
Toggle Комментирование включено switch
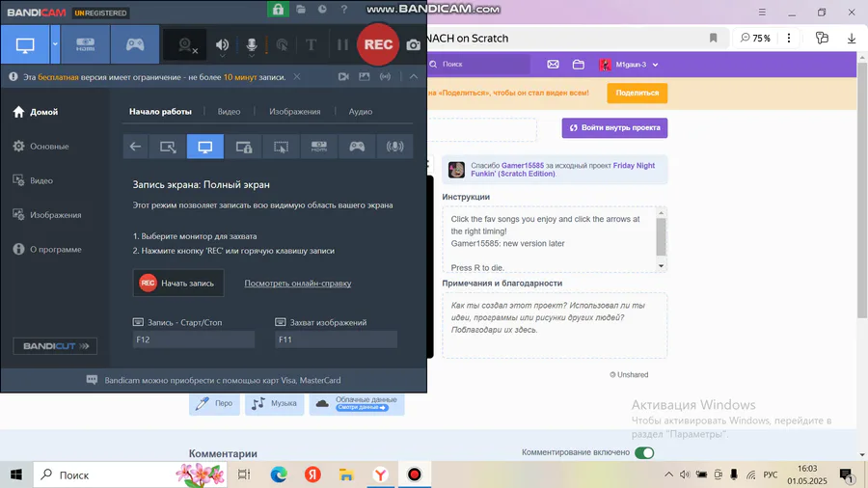[644, 452]
